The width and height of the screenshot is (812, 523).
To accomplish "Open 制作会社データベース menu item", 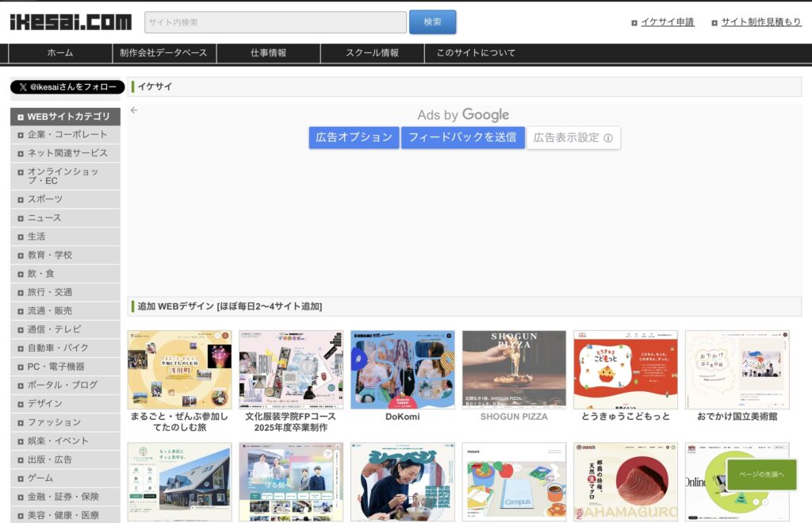I will point(163,53).
